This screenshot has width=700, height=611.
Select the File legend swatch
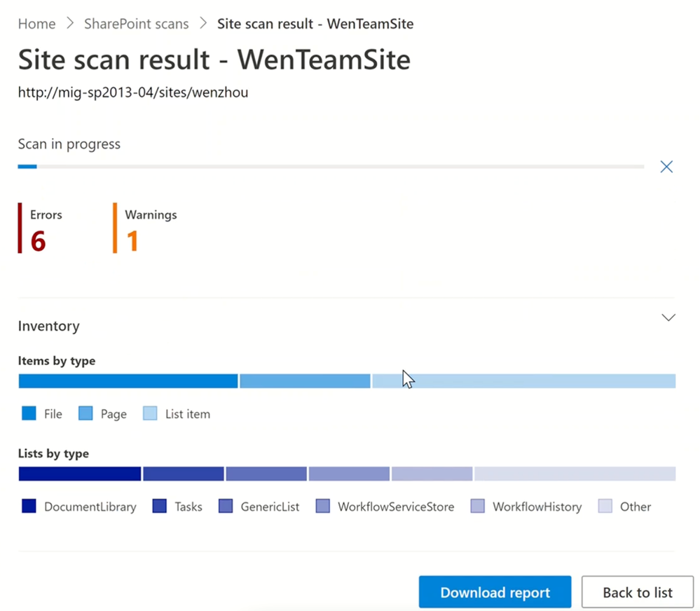(x=29, y=413)
